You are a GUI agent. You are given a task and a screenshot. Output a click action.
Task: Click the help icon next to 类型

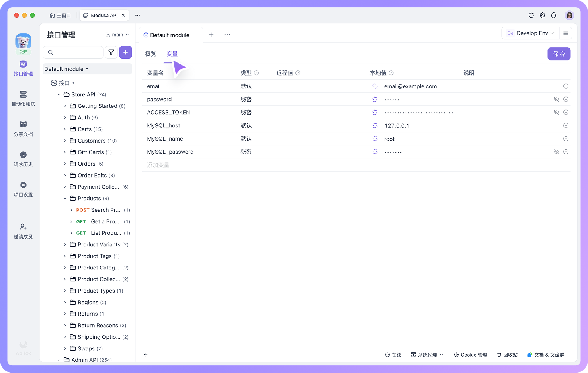256,73
